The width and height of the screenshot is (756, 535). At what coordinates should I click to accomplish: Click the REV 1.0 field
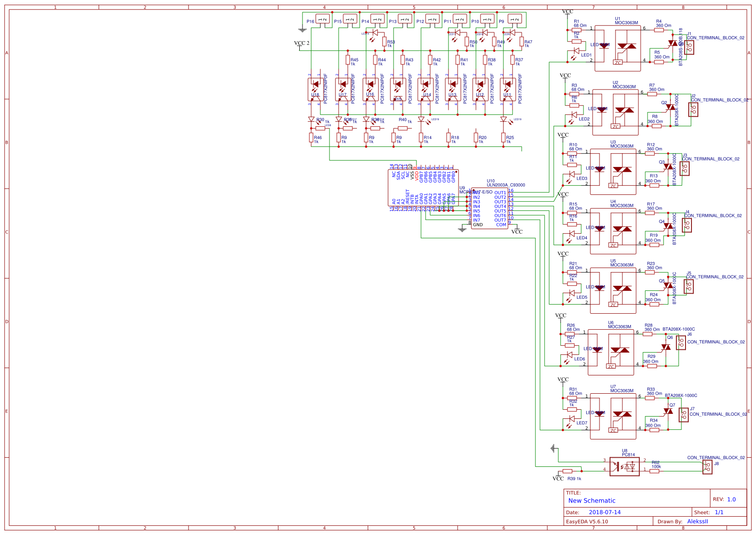pos(731,499)
